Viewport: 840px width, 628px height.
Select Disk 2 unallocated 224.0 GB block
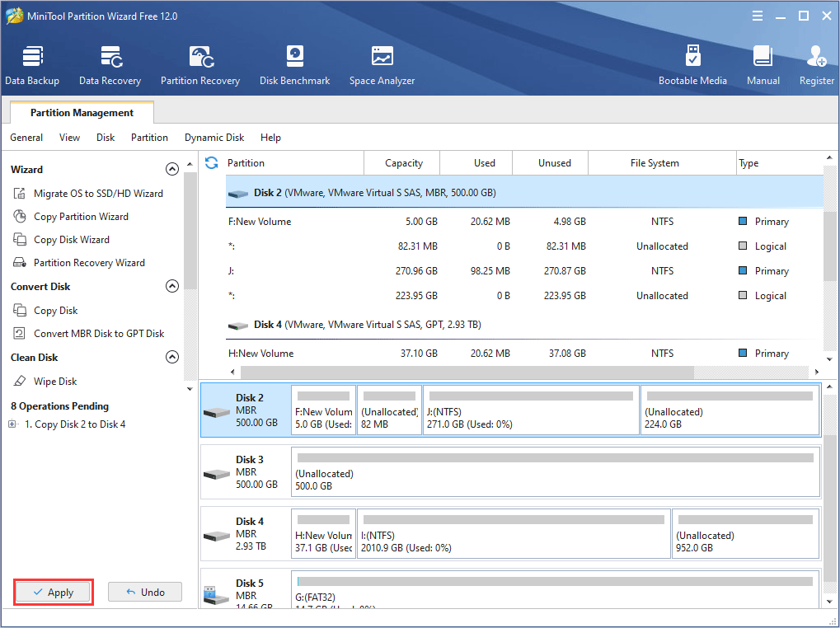730,410
